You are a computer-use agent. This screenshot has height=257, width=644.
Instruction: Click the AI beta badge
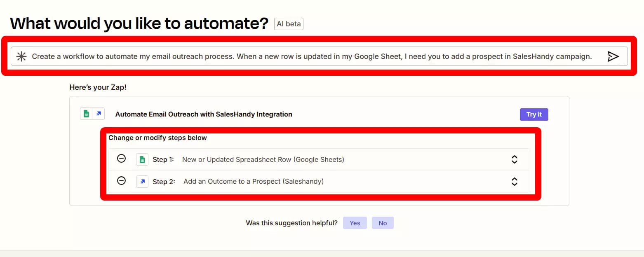[289, 24]
